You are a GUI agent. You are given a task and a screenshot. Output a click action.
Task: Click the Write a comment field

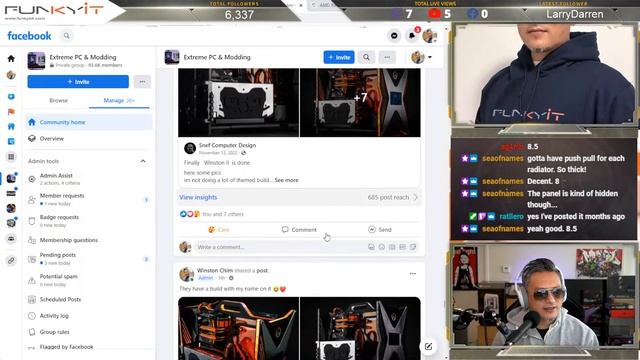tap(281, 247)
